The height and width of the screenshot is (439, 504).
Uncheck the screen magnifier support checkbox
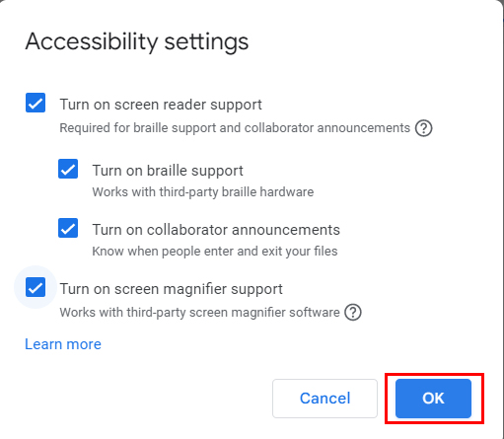[x=36, y=287]
